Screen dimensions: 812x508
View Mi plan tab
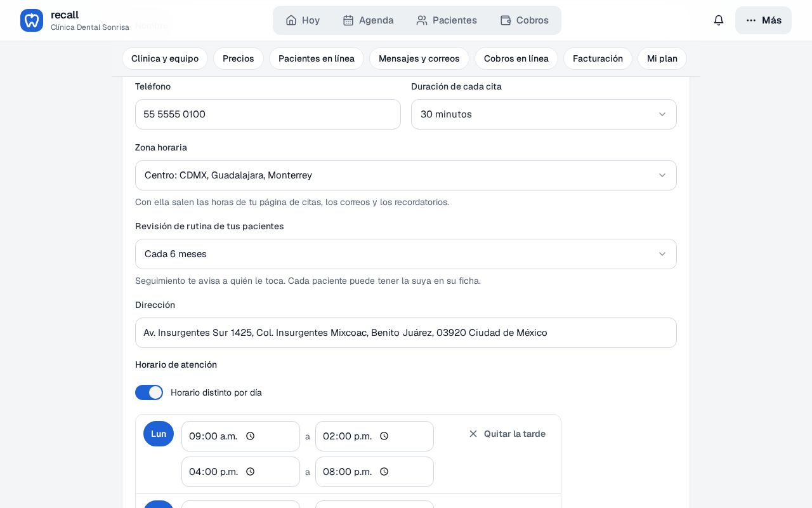point(662,58)
